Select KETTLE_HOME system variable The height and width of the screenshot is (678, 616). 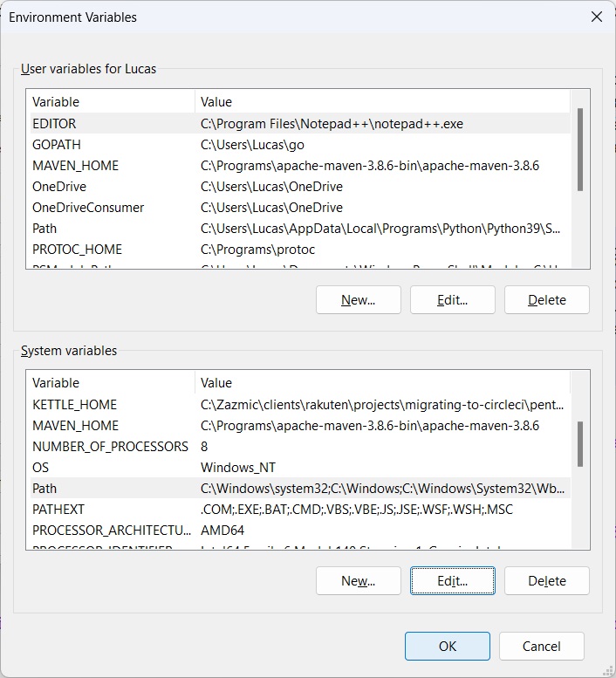[74, 405]
